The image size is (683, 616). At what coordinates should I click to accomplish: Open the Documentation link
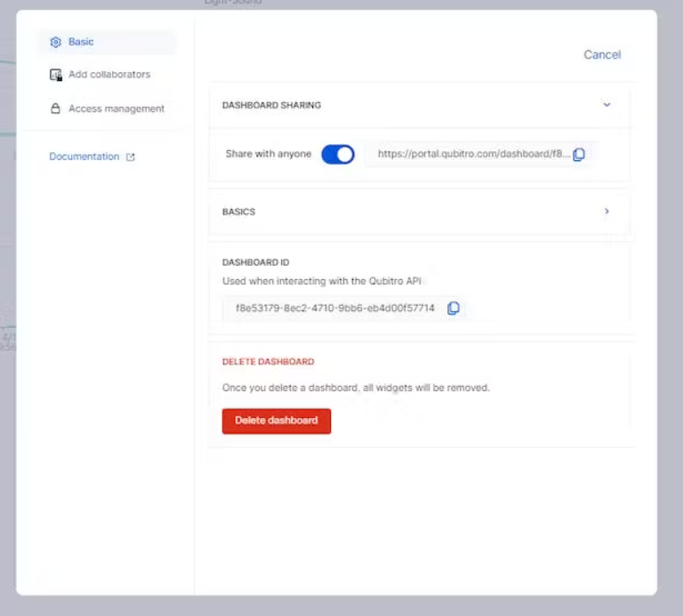pos(84,156)
